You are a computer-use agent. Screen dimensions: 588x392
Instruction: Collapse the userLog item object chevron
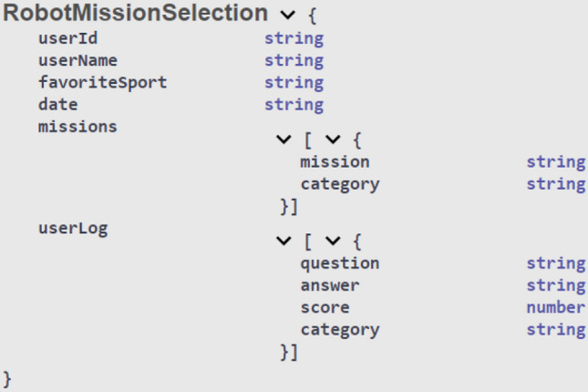tap(333, 242)
